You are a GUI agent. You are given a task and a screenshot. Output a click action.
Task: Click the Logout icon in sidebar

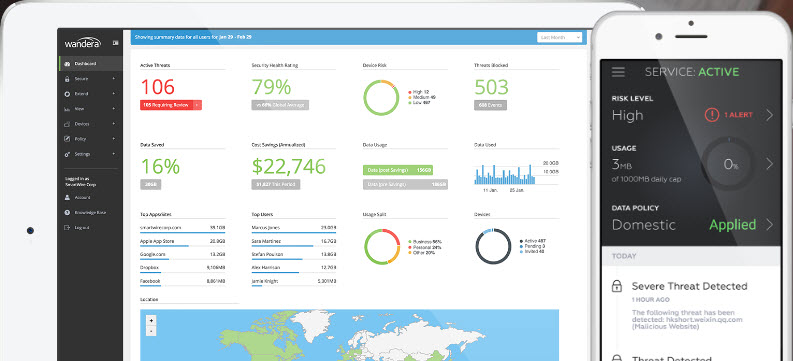[x=67, y=228]
